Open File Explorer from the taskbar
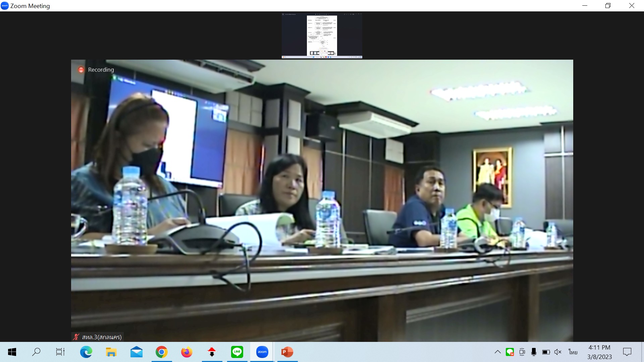Viewport: 644px width, 362px height. pos(111,352)
